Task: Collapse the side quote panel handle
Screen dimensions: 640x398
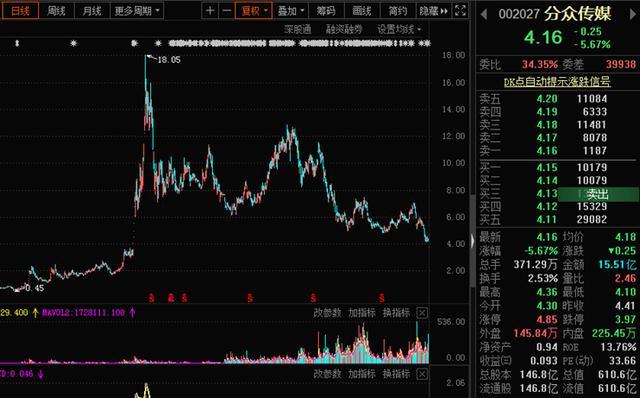Action: 473,241
